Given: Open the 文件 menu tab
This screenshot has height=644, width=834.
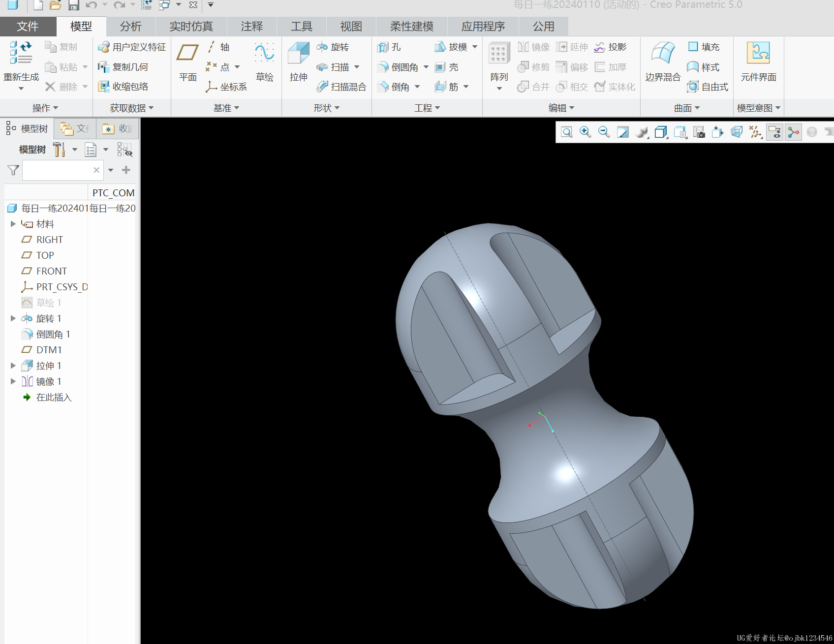Looking at the screenshot, I should (28, 27).
